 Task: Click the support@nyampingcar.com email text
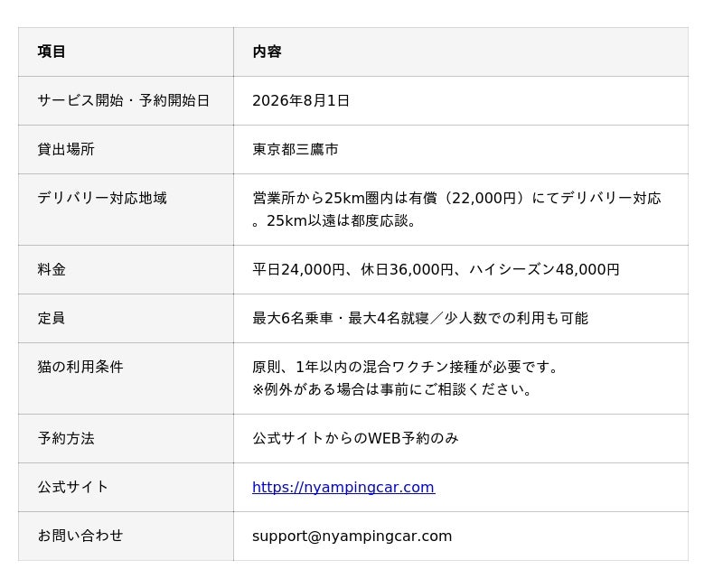[x=352, y=536]
